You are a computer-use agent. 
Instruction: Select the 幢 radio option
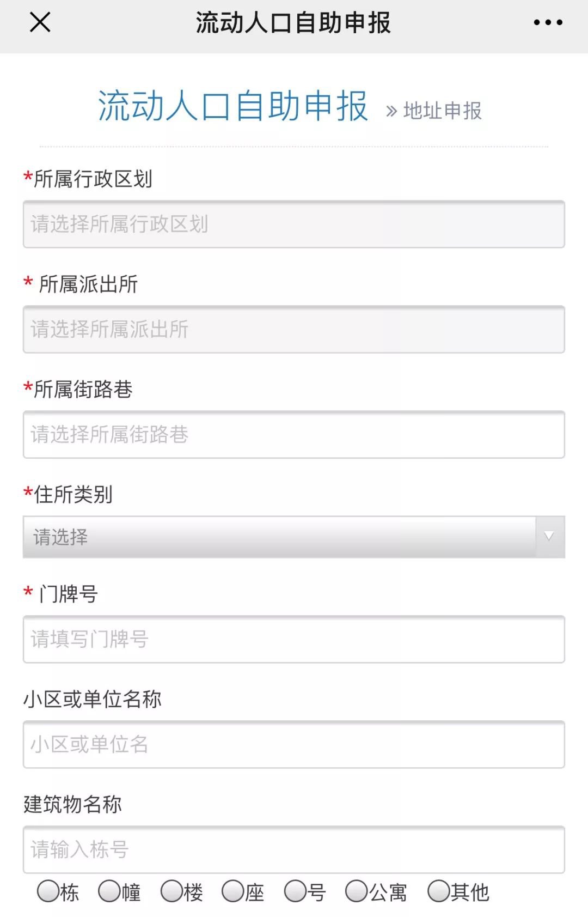pos(109,891)
